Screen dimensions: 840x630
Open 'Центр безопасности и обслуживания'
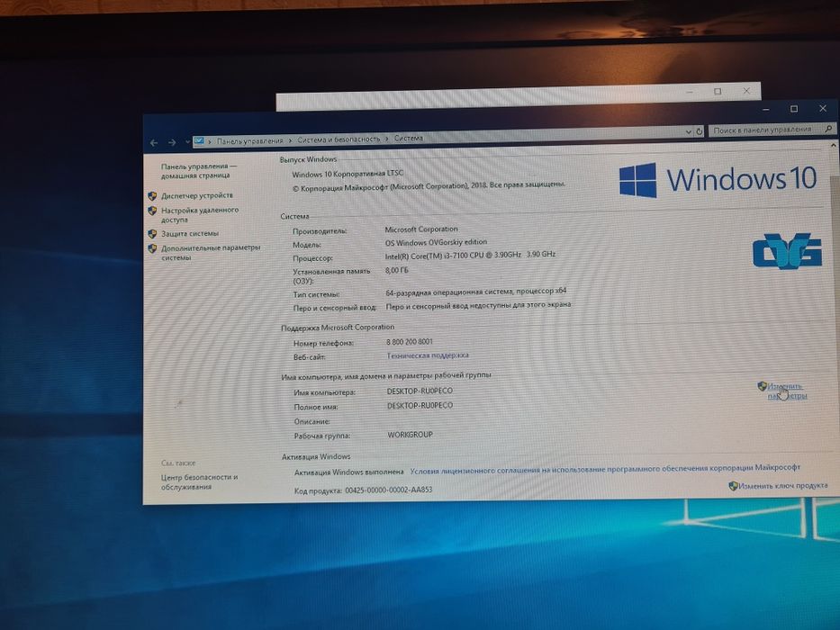[199, 481]
